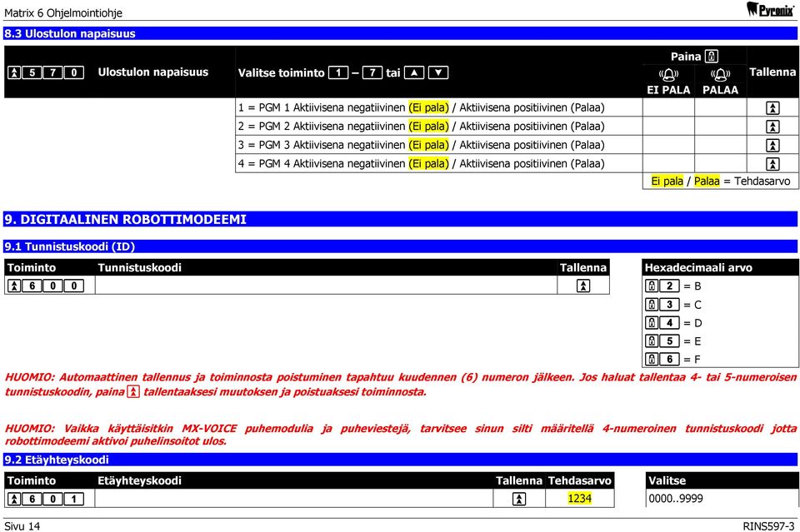Click the 'RINS597-3' document code
The width and height of the screenshot is (800, 532).
769,526
